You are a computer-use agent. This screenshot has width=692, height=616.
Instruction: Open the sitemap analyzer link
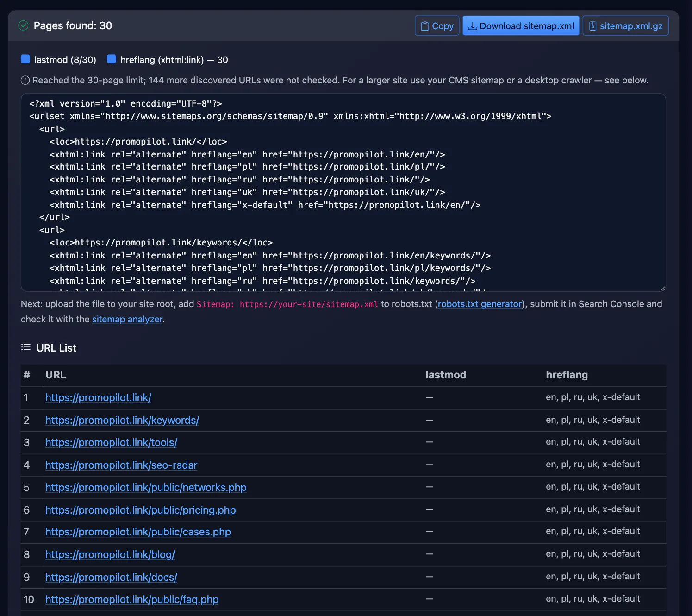pos(127,319)
